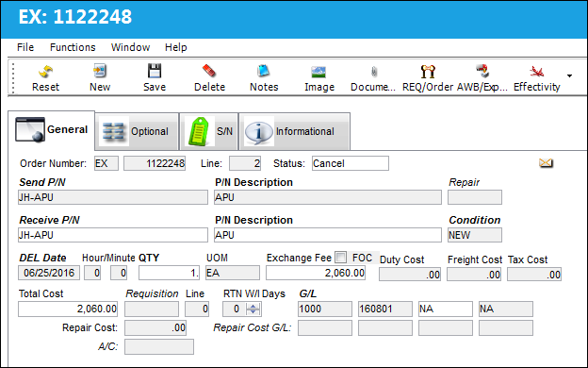Click the second Repair Cost G/L field

point(385,327)
